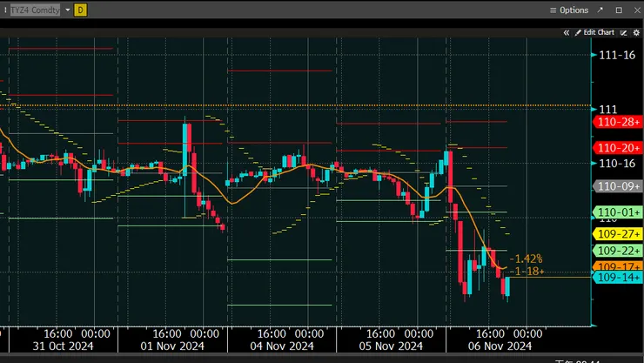Open chart settings gear icon
Image resolution: width=644 pixels, height=363 pixels.
[x=636, y=32]
